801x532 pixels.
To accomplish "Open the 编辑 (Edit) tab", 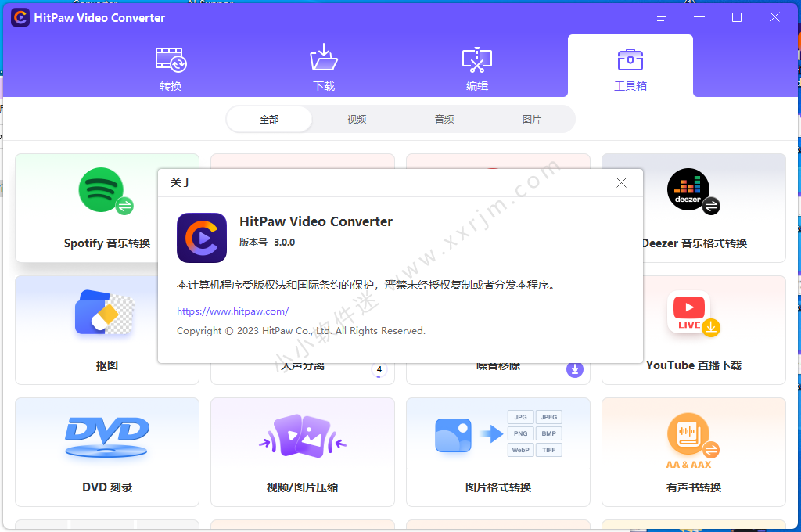I will 477,68.
